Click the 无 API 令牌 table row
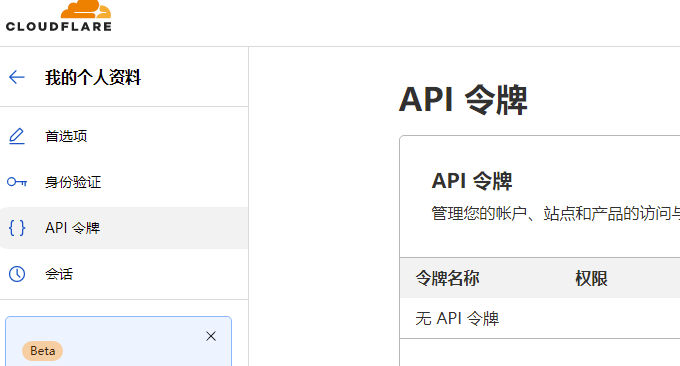 coord(540,318)
